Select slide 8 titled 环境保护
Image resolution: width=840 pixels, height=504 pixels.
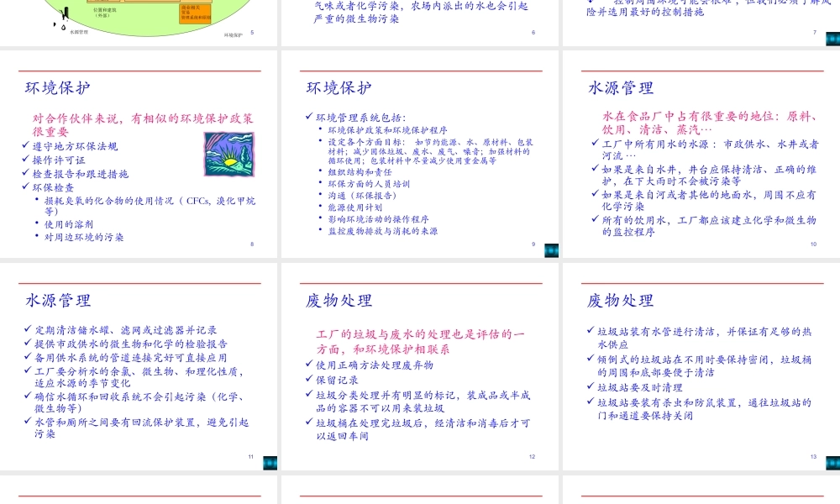coord(139,155)
